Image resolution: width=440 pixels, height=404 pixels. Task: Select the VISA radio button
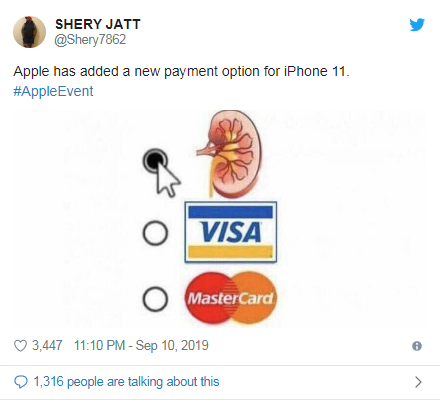tap(155, 233)
